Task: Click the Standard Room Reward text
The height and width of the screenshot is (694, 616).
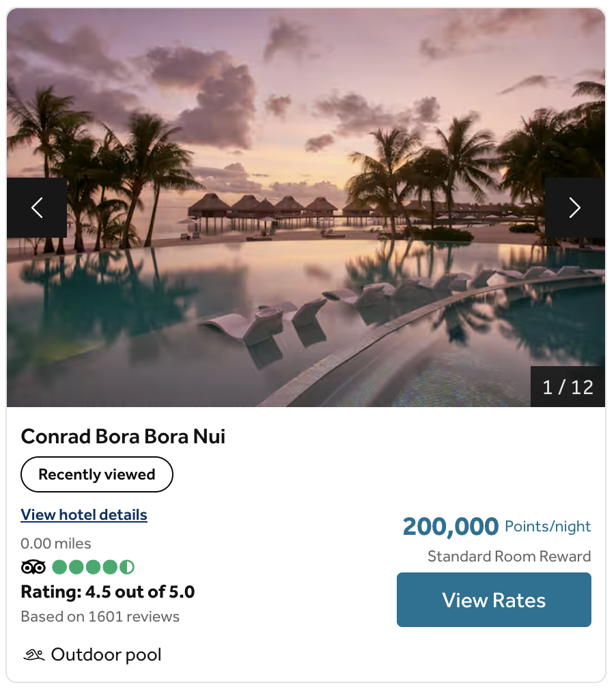Action: pos(509,557)
